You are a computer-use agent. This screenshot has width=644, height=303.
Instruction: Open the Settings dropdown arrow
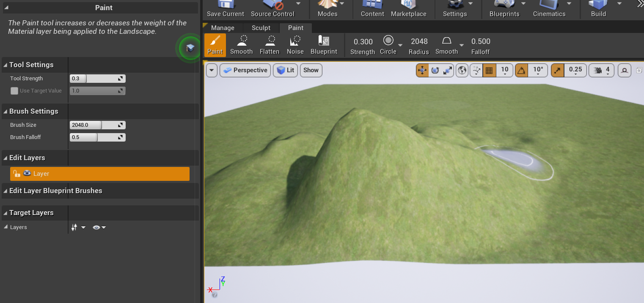click(471, 3)
